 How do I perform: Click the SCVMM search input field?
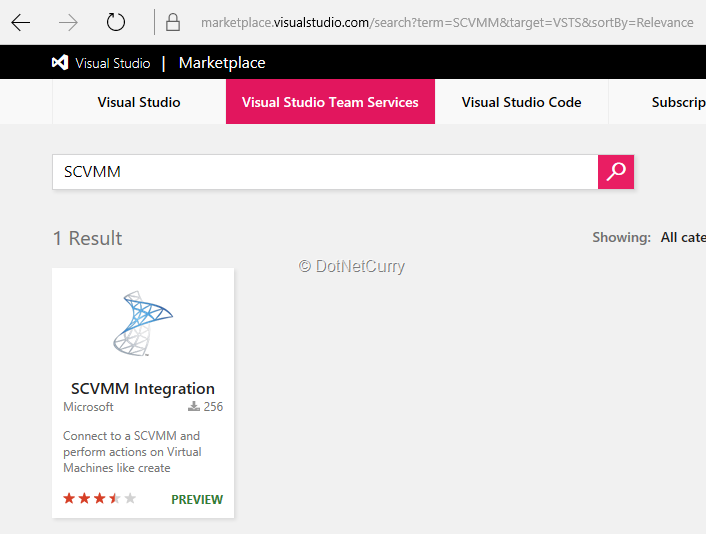[x=325, y=172]
